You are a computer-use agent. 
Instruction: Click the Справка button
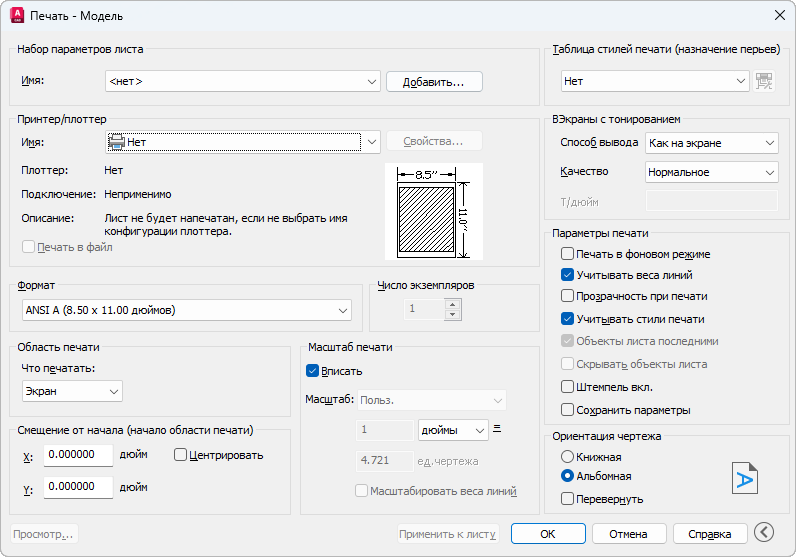pyautogui.click(x=710, y=533)
